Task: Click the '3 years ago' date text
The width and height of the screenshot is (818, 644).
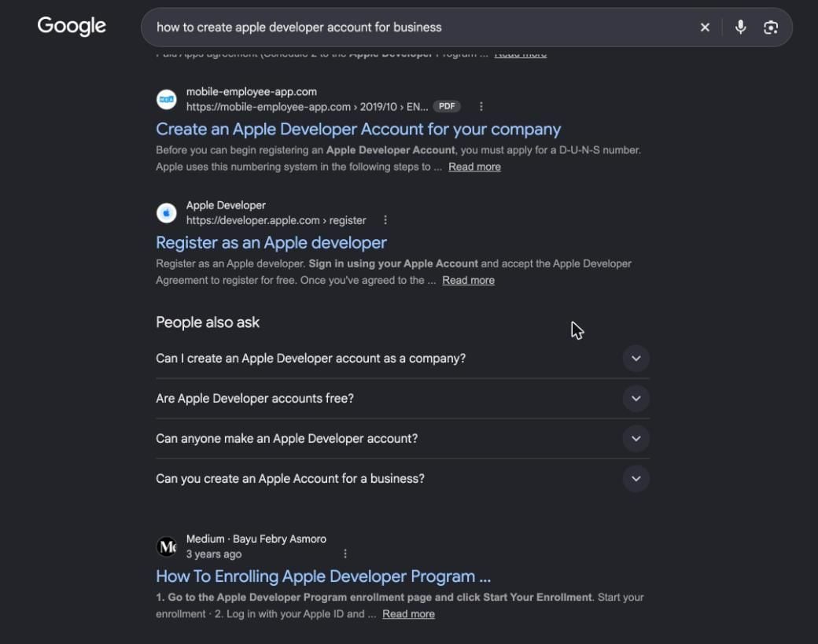Action: [214, 554]
